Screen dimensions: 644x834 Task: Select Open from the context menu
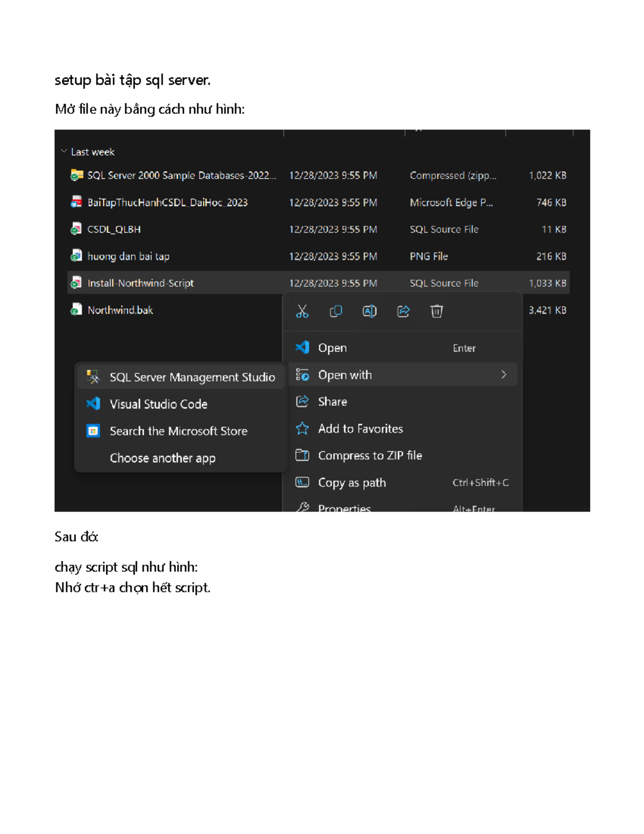click(332, 347)
